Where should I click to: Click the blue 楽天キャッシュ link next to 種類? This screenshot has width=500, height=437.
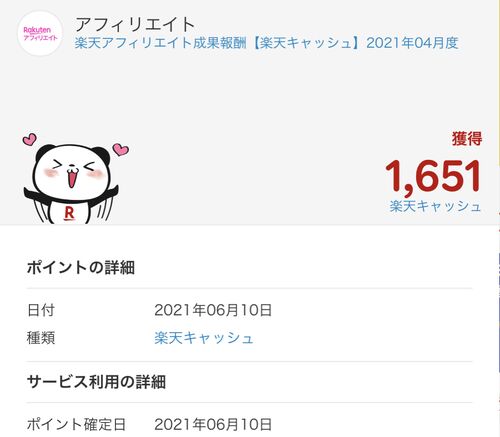click(204, 338)
